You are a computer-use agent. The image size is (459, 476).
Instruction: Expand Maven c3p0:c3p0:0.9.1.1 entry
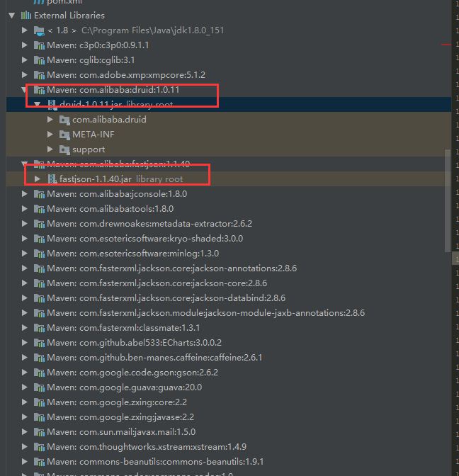coord(25,45)
